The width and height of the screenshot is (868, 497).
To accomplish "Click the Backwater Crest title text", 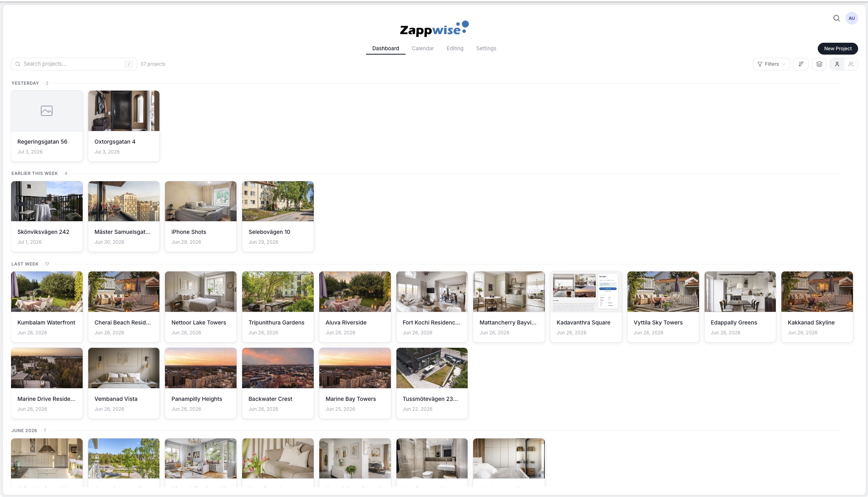I will pyautogui.click(x=270, y=399).
